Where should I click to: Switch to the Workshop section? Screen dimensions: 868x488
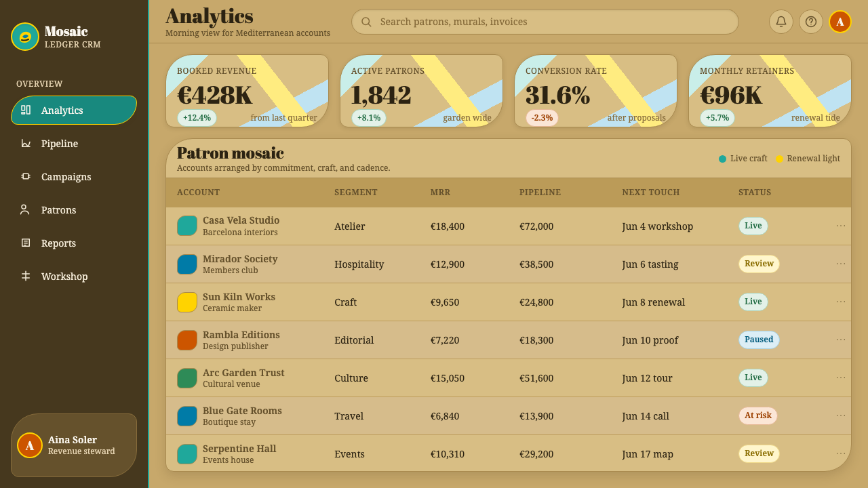(74, 276)
